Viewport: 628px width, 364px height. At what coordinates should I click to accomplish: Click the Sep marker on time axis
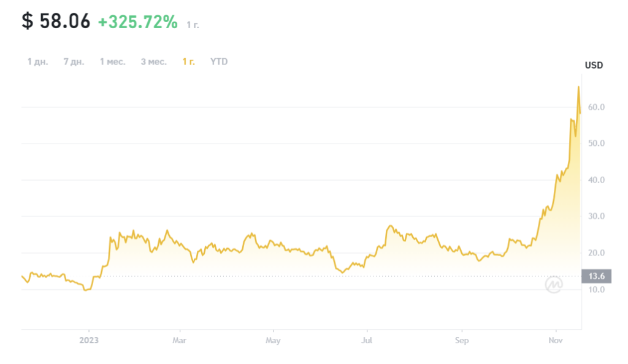462,340
